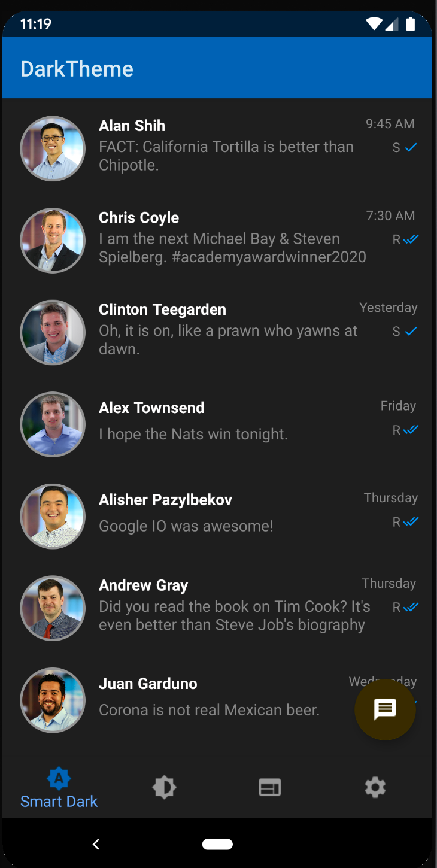Click the DarkTheme title in the app bar
Image resolution: width=437 pixels, height=868 pixels.
(x=77, y=69)
